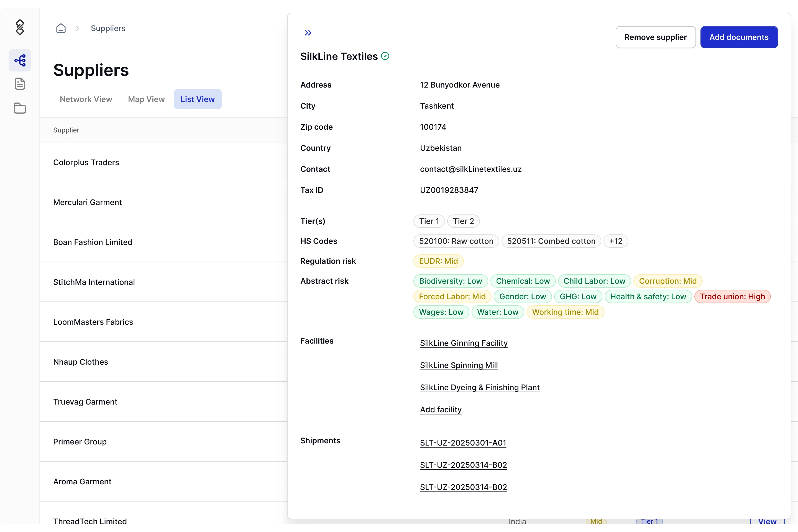Collapse detail panel with double-chevron icon
This screenshot has height=532, width=798.
(x=308, y=33)
